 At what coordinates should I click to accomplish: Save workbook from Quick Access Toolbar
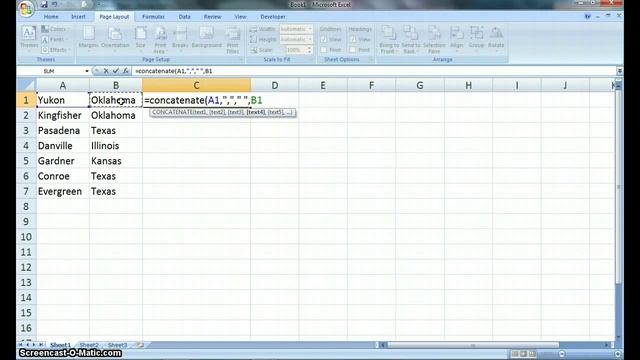[44, 5]
